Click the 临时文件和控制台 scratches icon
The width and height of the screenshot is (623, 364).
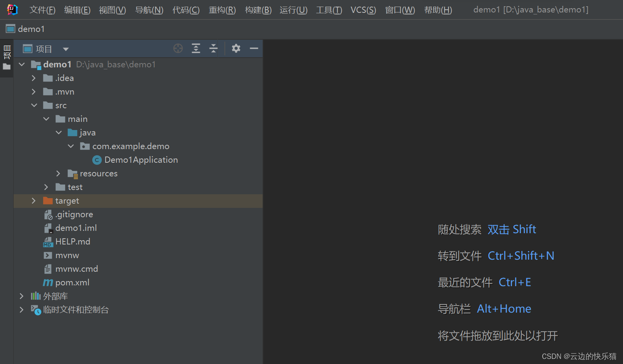pyautogui.click(x=36, y=310)
